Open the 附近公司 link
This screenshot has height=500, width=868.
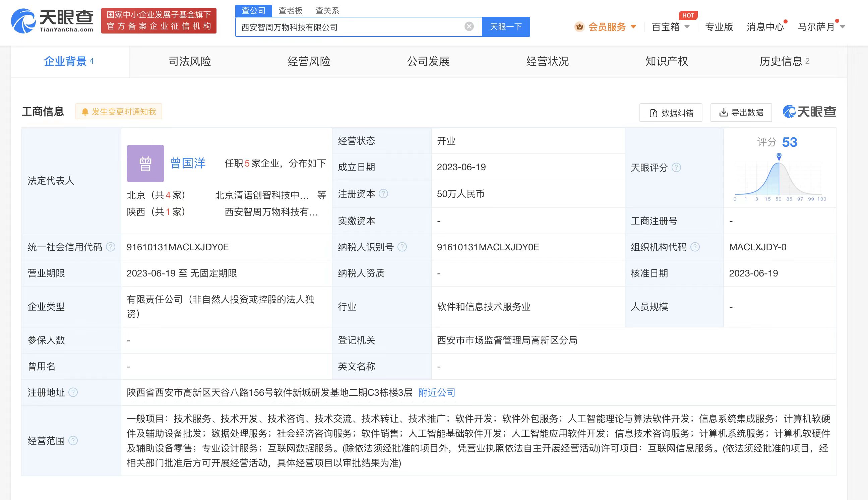click(x=437, y=392)
